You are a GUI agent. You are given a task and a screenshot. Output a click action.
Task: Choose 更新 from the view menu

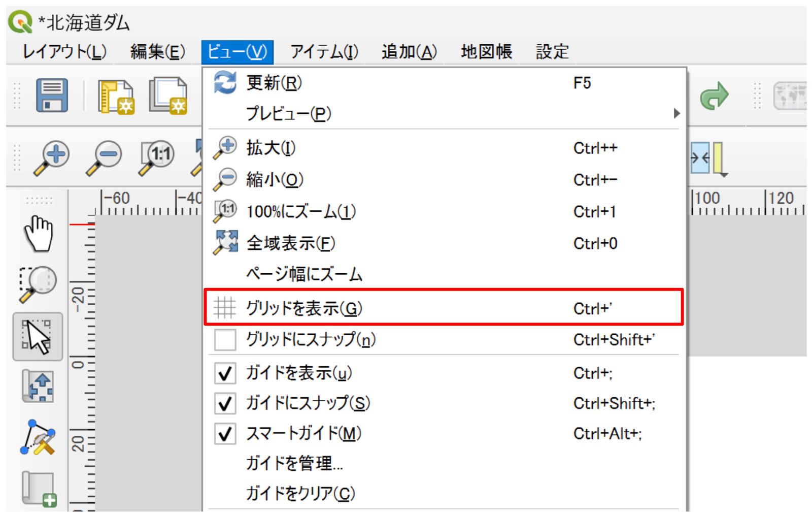point(444,83)
